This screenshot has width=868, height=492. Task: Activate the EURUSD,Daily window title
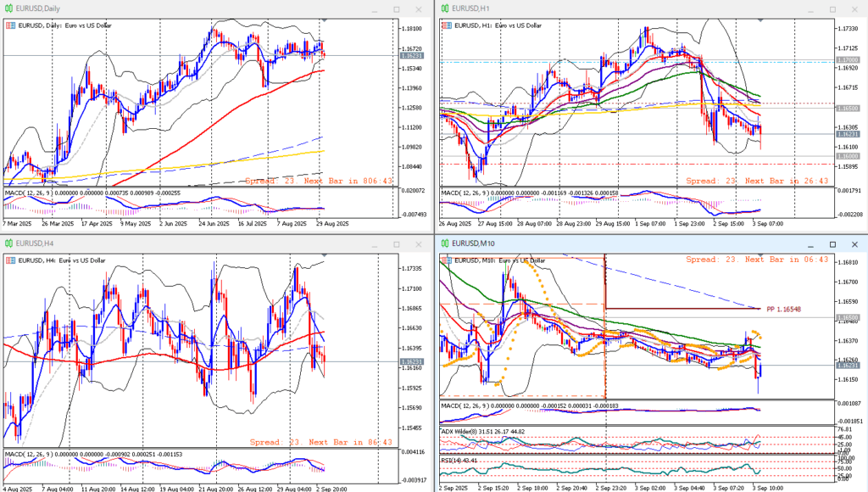point(37,8)
